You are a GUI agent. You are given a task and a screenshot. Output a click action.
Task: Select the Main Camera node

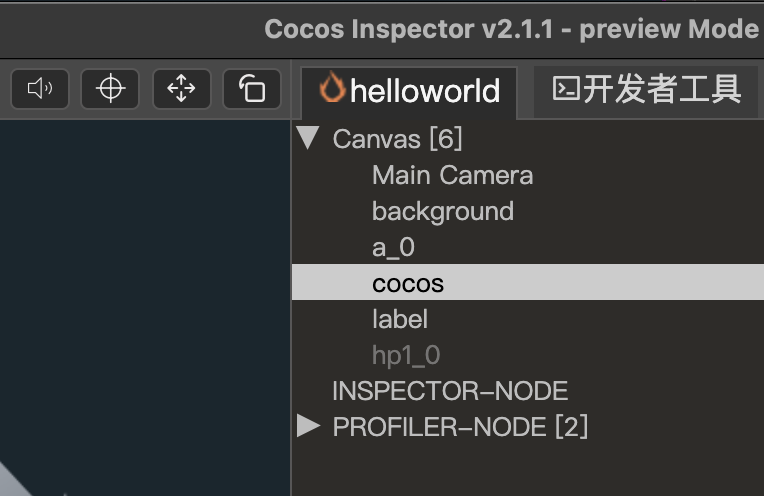pyautogui.click(x=452, y=175)
